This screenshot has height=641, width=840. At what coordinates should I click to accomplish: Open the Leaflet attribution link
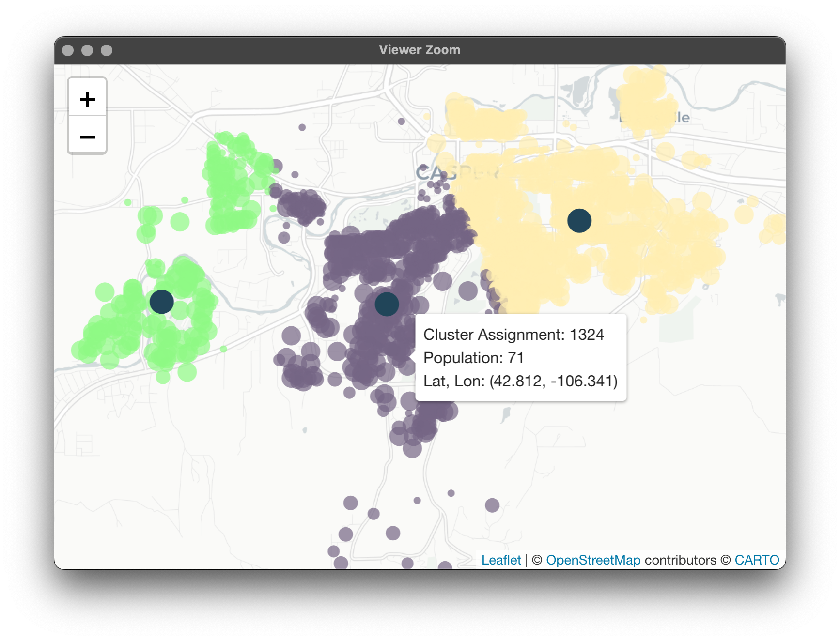tap(501, 560)
